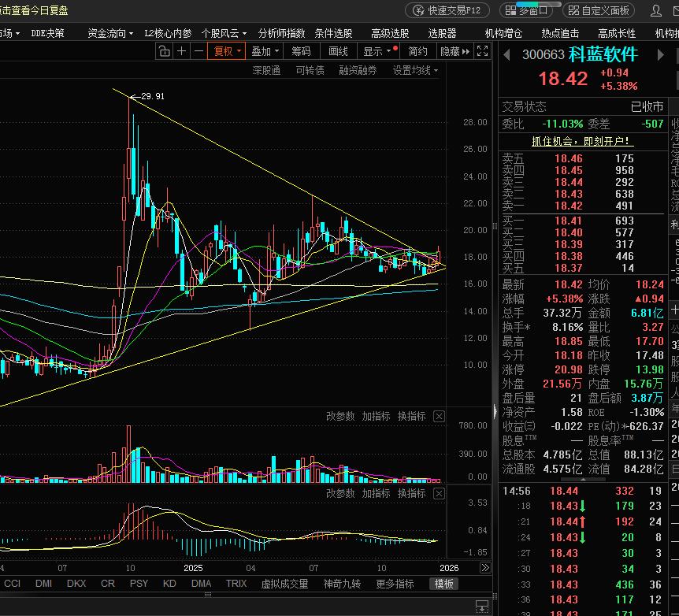
Task: Click 隐藏 to hide side panel
Action: click(455, 51)
